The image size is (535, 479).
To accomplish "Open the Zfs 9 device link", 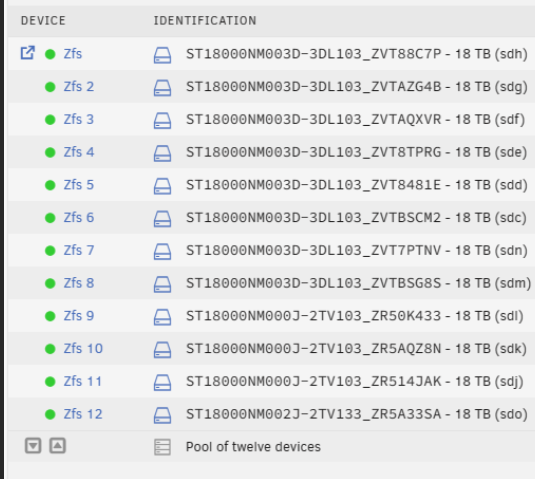I will [79, 316].
